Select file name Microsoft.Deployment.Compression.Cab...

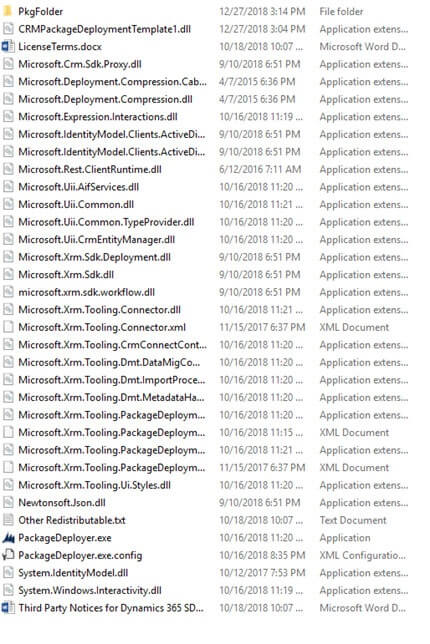pyautogui.click(x=113, y=82)
